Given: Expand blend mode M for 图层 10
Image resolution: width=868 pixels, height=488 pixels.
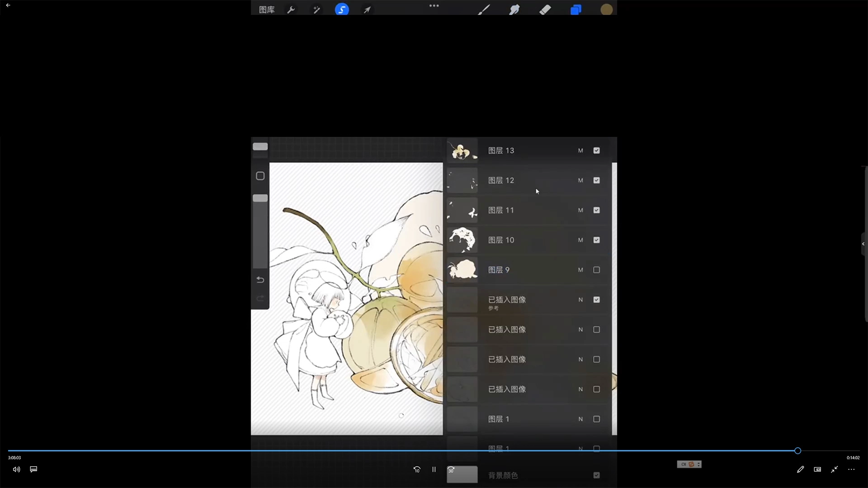Looking at the screenshot, I should 580,240.
